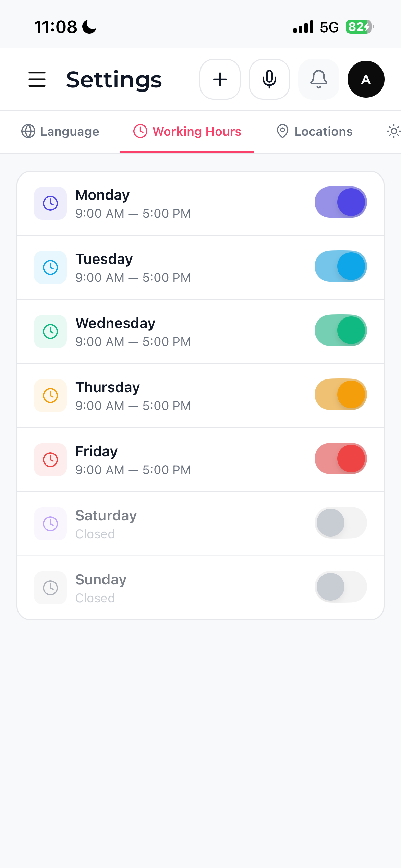Open the profile avatar with letter A
This screenshot has height=868, width=401.
pyautogui.click(x=365, y=79)
